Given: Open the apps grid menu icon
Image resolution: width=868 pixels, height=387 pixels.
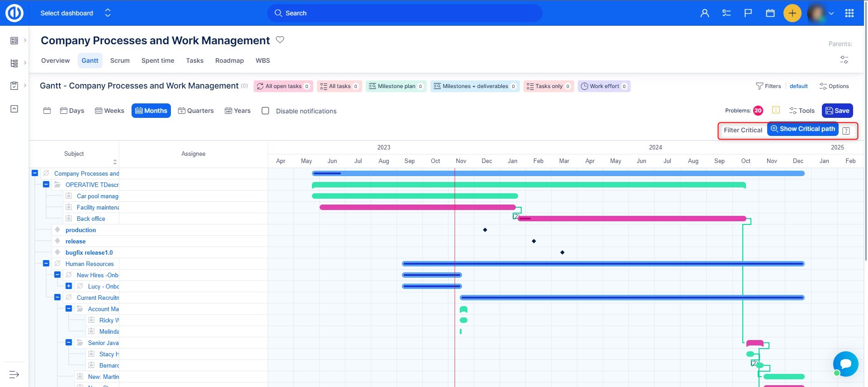Looking at the screenshot, I should 849,13.
